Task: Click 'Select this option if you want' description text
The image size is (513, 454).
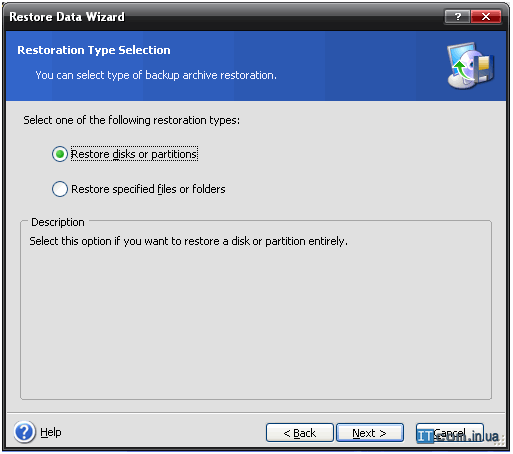Action: tap(188, 241)
